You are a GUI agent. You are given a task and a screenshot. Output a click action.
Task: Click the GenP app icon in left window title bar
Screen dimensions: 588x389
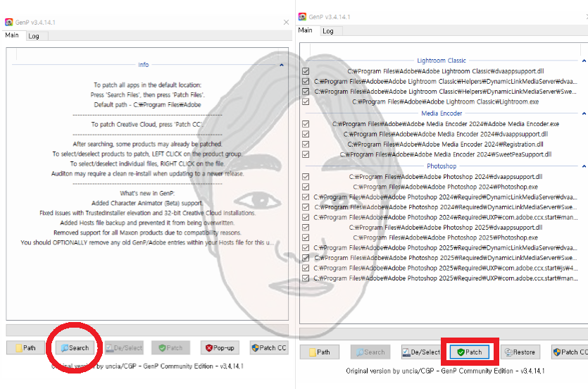click(x=8, y=22)
